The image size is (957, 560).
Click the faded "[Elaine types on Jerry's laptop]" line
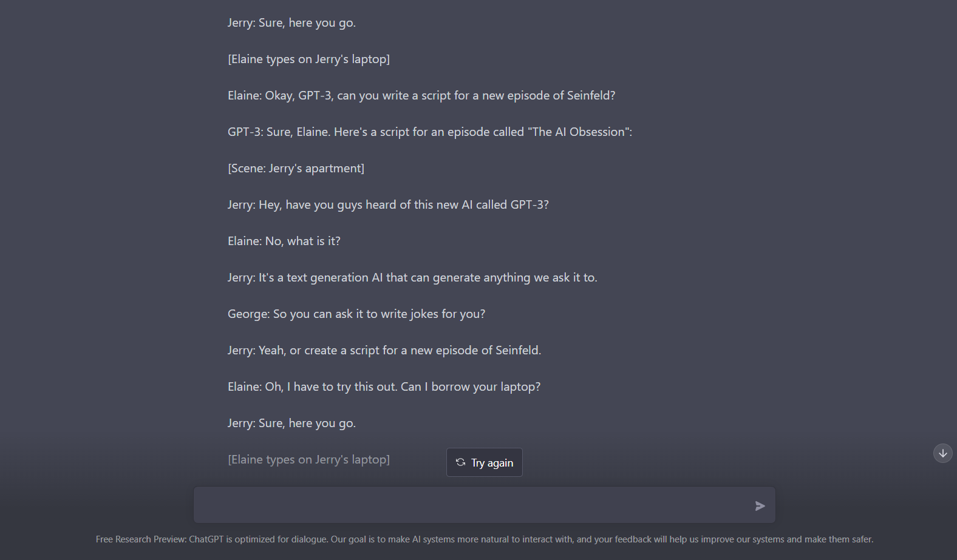(308, 459)
